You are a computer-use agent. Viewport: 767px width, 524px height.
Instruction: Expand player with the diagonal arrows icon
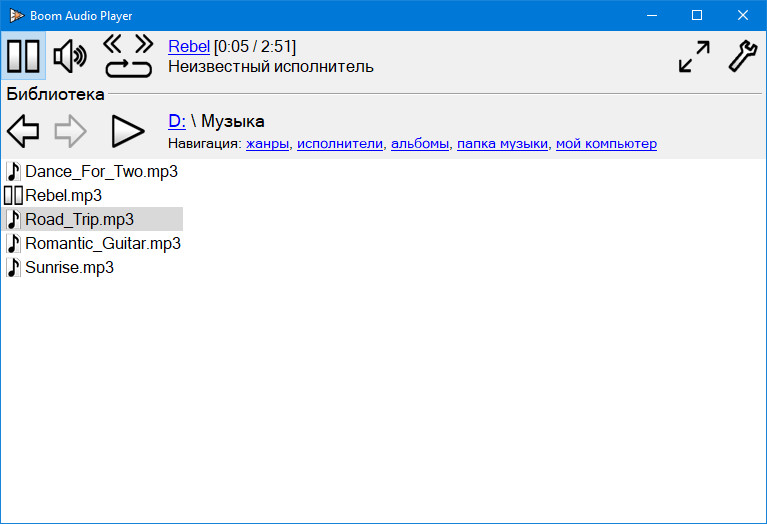694,57
